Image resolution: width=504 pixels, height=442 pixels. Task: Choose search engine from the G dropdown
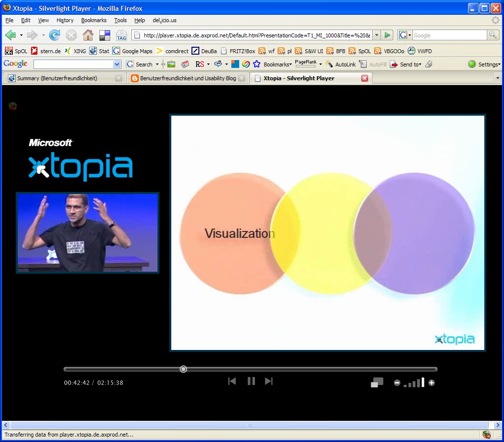coord(405,35)
